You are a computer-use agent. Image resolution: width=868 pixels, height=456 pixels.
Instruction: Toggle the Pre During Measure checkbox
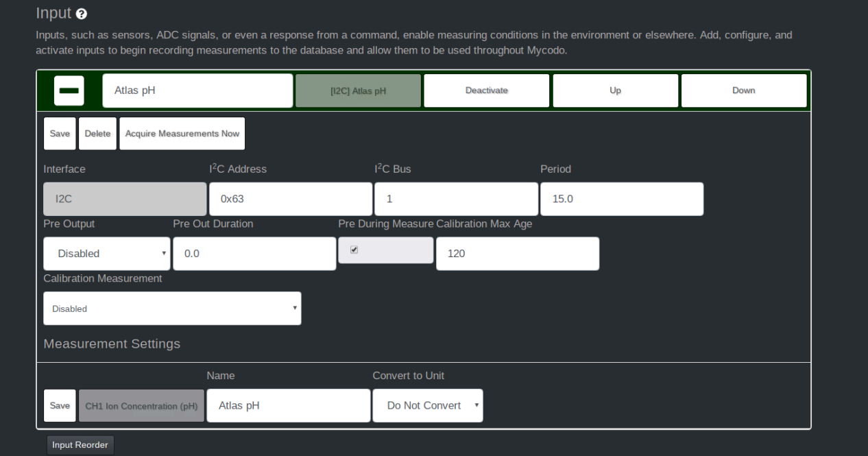coord(354,250)
